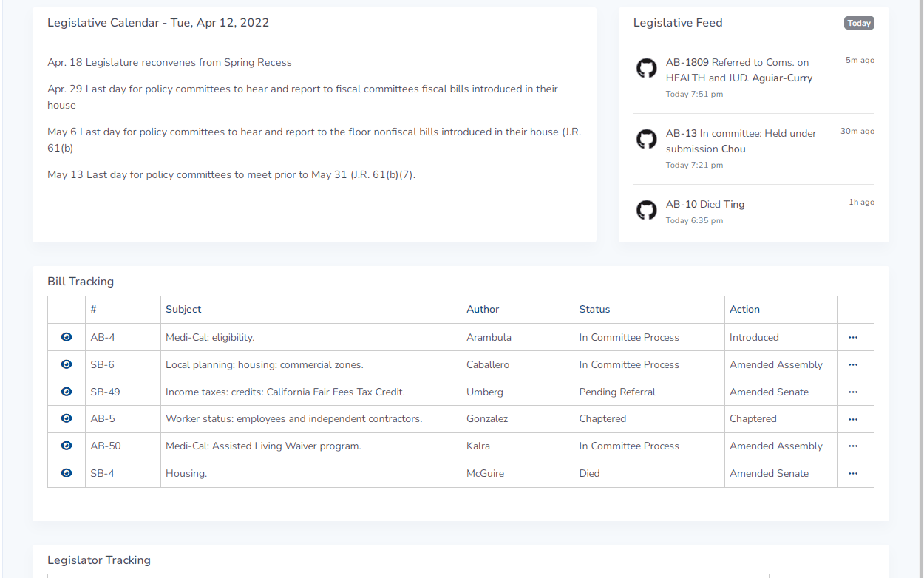The height and width of the screenshot is (578, 924).
Task: Toggle eye icon for bill AB-4
Action: click(67, 337)
